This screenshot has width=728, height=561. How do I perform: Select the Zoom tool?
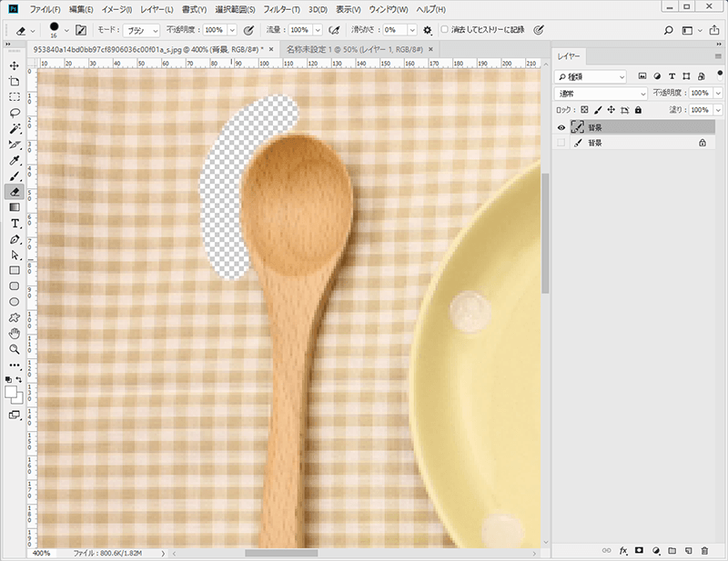(x=15, y=349)
